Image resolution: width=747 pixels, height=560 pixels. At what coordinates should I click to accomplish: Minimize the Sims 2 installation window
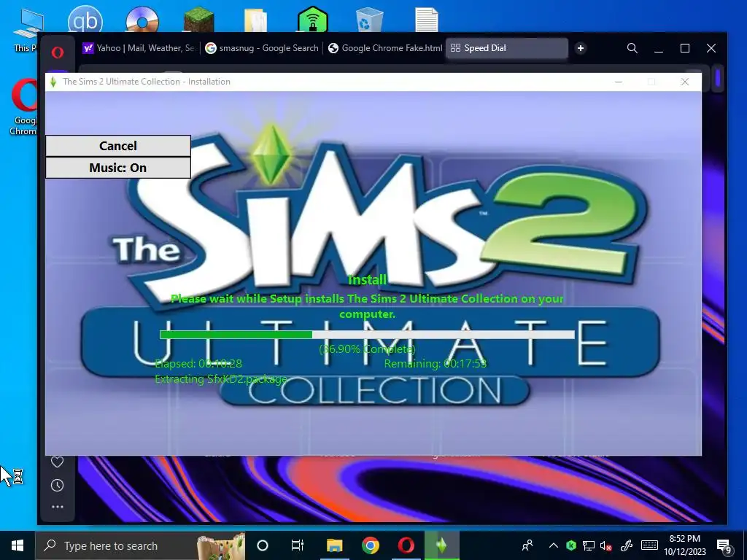tap(619, 82)
